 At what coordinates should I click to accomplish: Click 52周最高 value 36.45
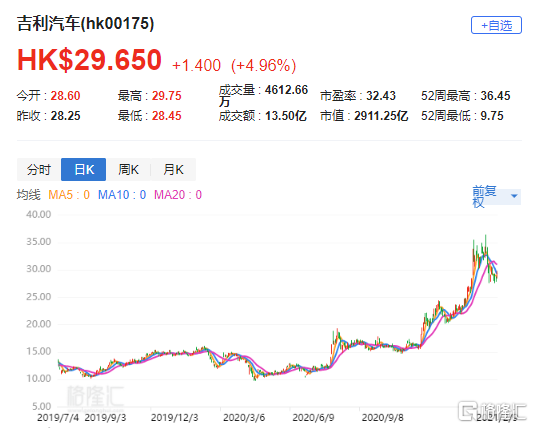click(x=495, y=96)
